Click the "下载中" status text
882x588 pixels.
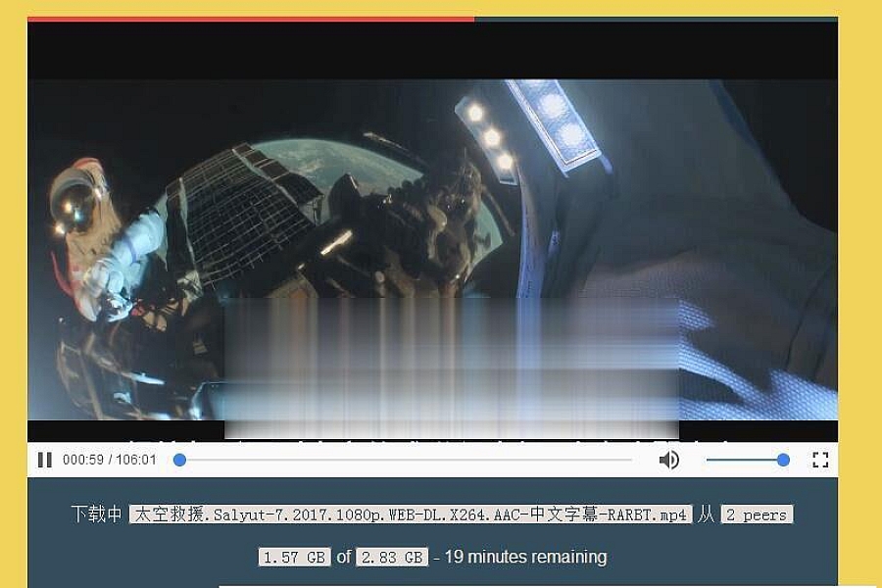[97, 514]
